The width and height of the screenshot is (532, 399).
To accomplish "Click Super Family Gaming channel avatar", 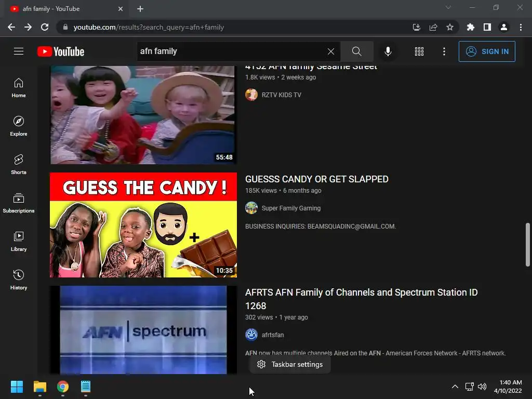I will pyautogui.click(x=251, y=208).
